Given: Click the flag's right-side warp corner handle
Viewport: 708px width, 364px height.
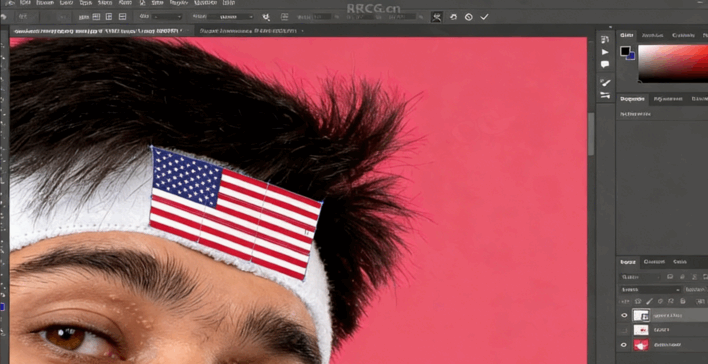Looking at the screenshot, I should 321,203.
